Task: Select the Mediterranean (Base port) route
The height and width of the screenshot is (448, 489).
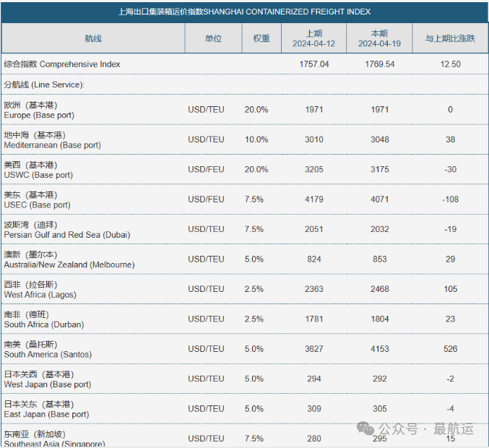Action: point(53,139)
